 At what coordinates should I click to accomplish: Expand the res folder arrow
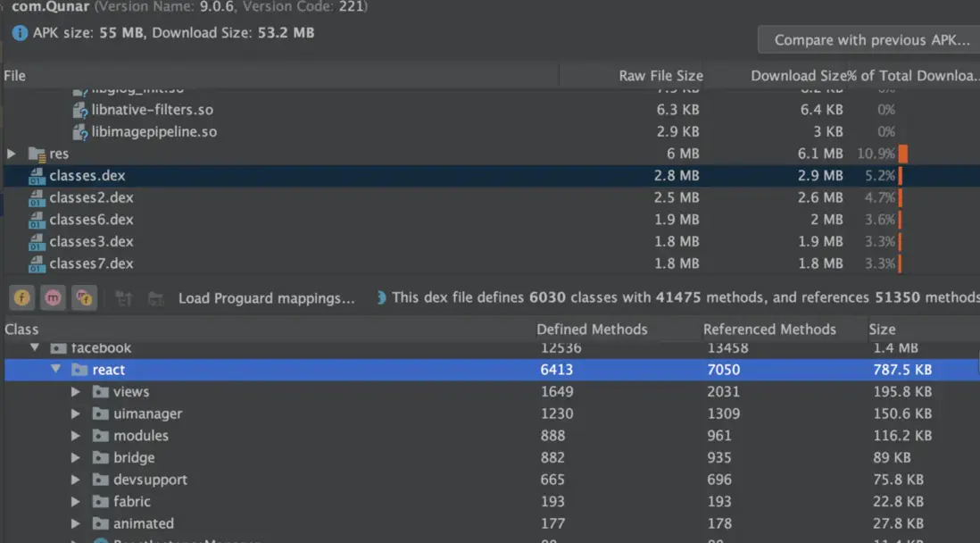click(x=12, y=154)
